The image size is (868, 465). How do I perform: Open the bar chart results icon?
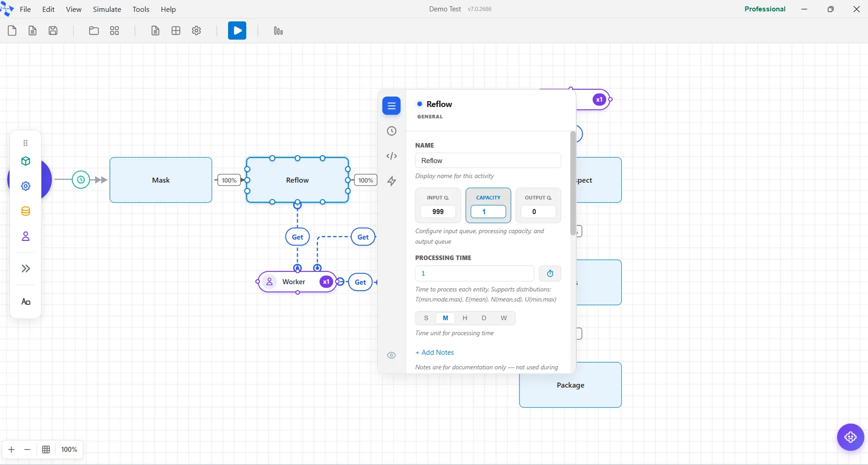coord(278,31)
